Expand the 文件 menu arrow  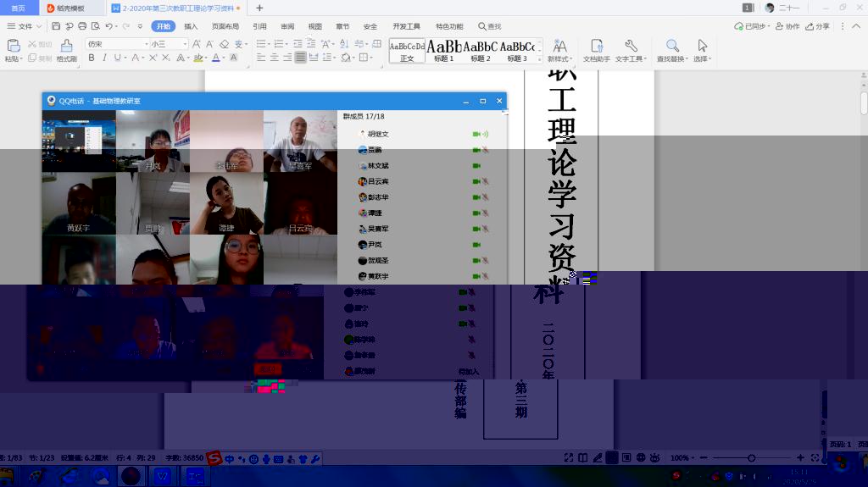click(39, 26)
